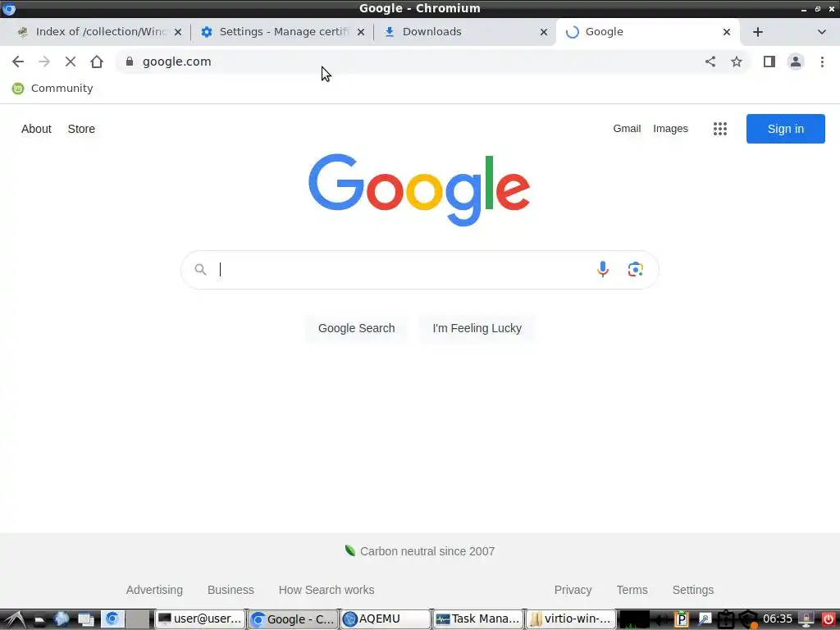This screenshot has height=630, width=840.
Task: Open the Images link
Action: pos(670,129)
